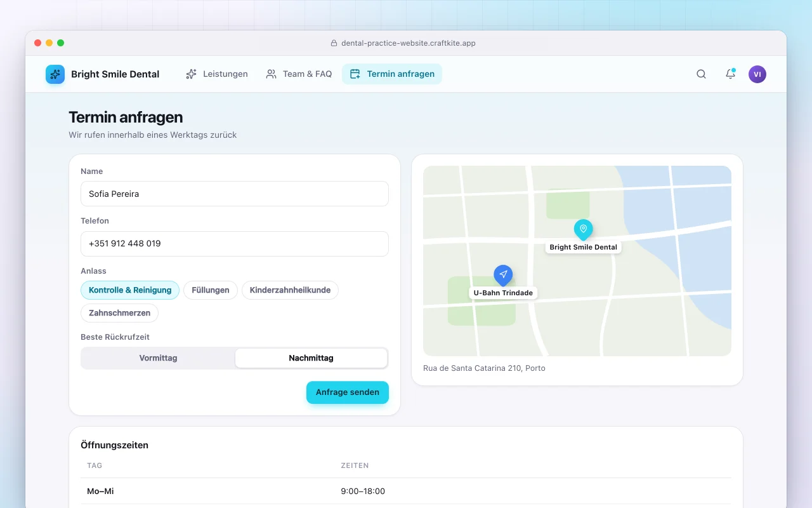Select Nachmittag callback time
812x508 pixels.
311,358
